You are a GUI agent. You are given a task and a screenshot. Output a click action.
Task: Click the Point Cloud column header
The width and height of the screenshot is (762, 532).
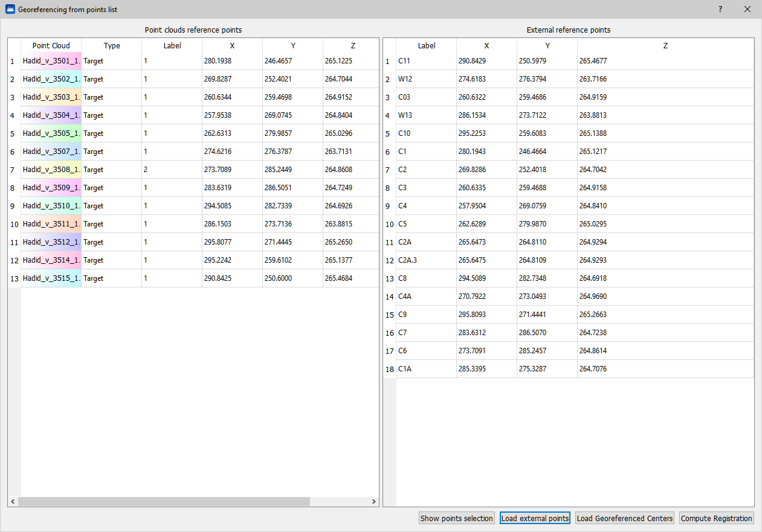tap(51, 46)
